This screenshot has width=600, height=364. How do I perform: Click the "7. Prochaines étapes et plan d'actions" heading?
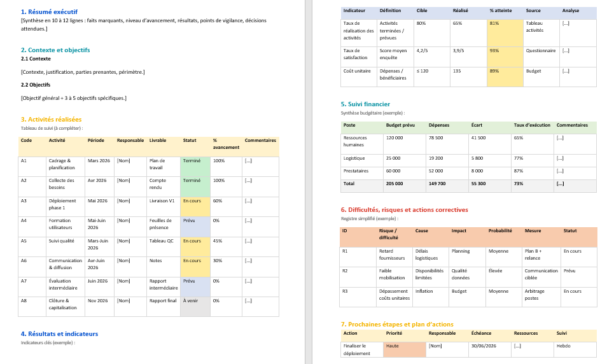396,325
